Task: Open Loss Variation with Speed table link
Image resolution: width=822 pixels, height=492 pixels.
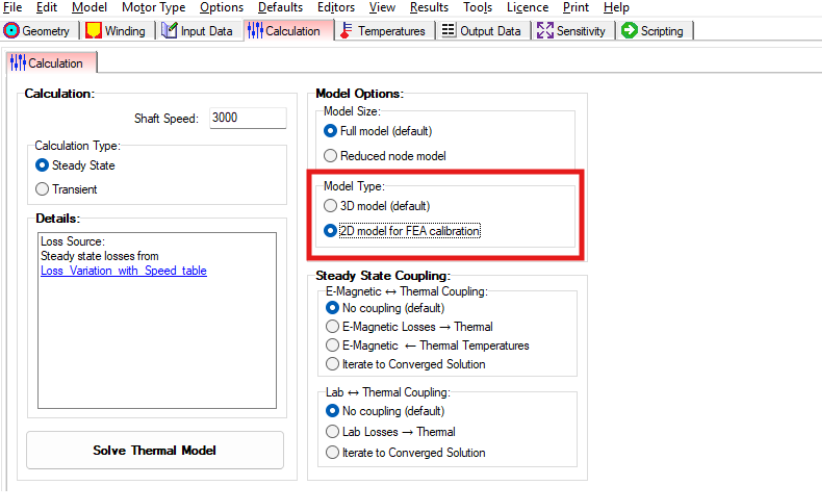Action: (123, 271)
